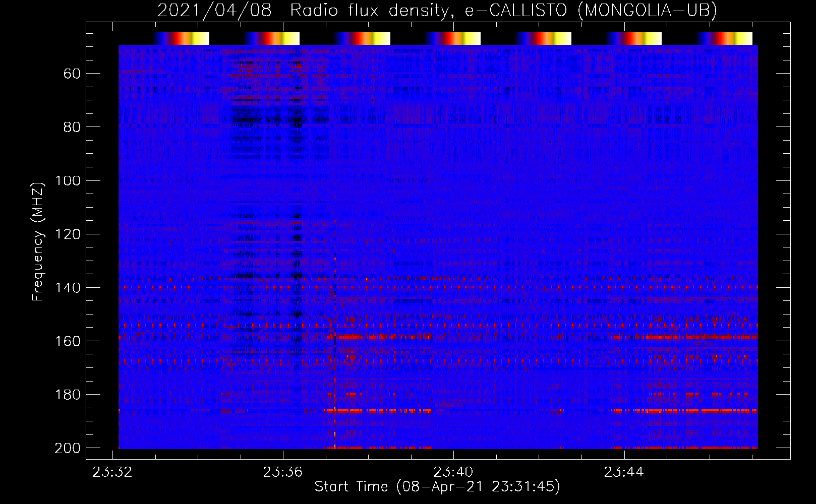
Task: Click the 140 frequency tick label
Action: click(x=68, y=287)
